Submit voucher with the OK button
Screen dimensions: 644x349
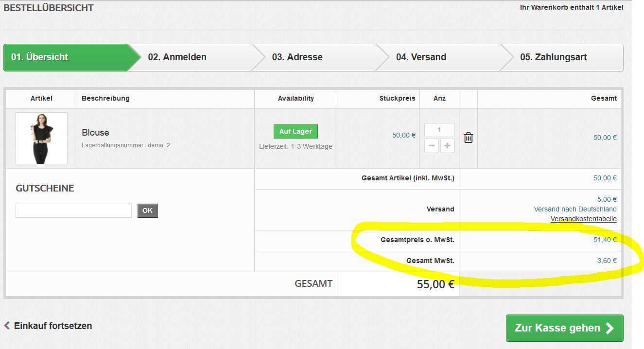point(148,210)
